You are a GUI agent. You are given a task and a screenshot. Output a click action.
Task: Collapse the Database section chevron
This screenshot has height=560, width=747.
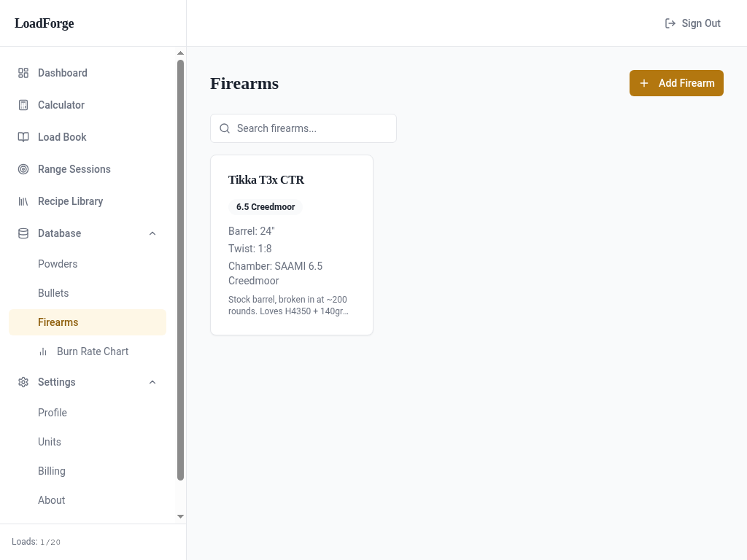tap(152, 233)
